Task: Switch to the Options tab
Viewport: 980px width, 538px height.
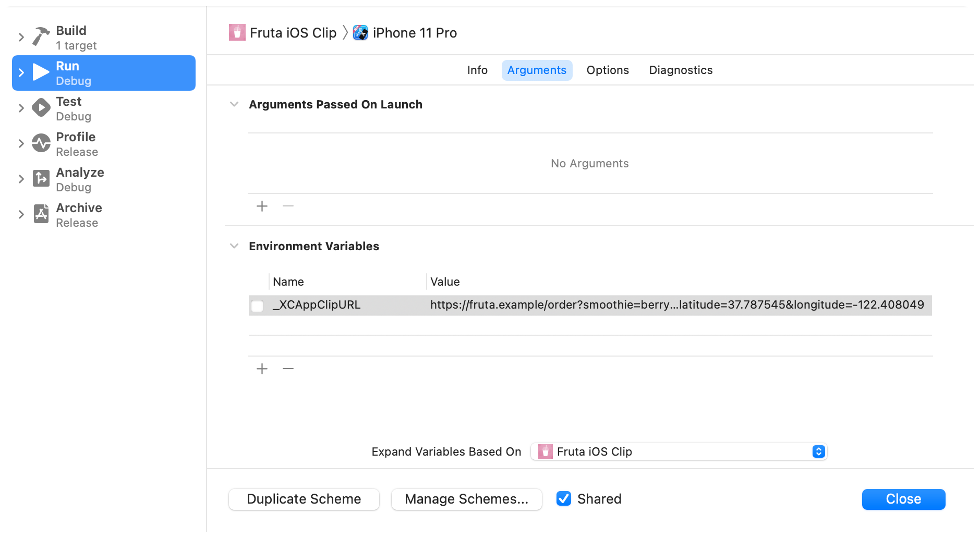Action: coord(607,70)
